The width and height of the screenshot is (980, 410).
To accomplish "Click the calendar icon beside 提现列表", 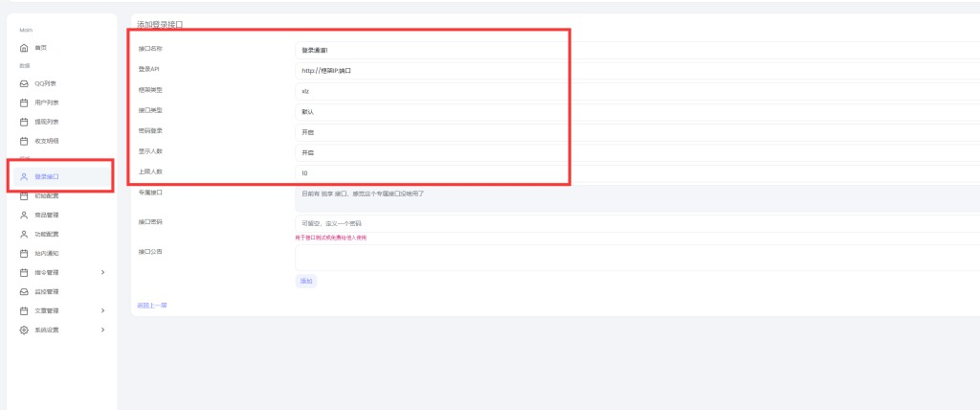I will (x=24, y=122).
